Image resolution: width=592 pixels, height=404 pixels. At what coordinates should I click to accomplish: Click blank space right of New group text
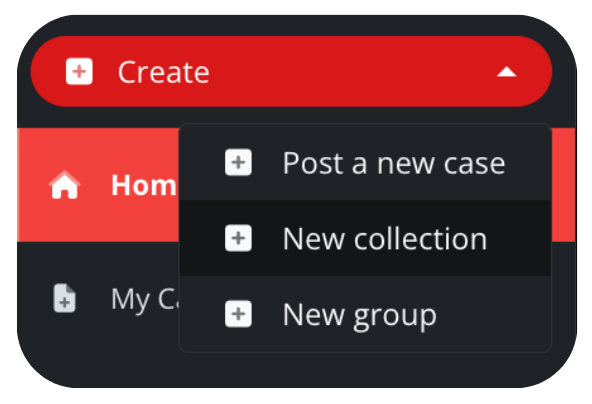point(493,313)
